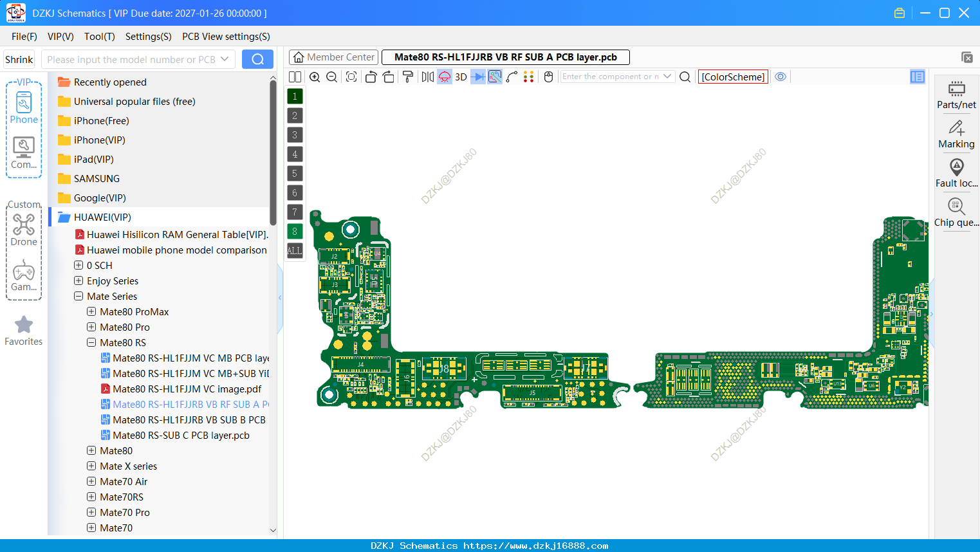This screenshot has width=980, height=552.
Task: Open Mate80 RS-SUB C PCB layer.pcb
Action: [181, 435]
